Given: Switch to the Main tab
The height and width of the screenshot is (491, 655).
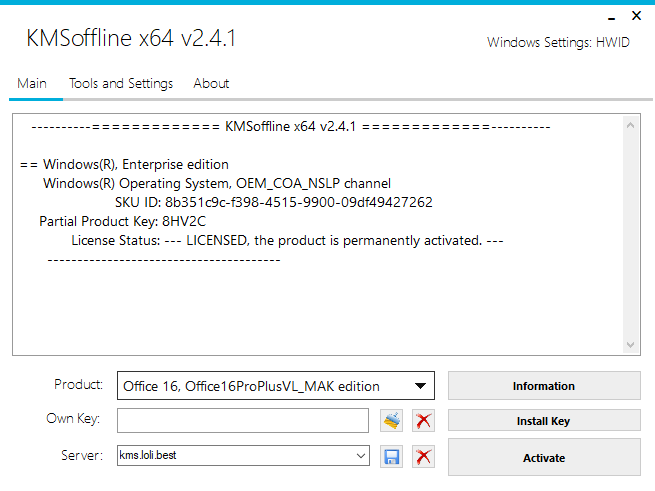Looking at the screenshot, I should 32,84.
